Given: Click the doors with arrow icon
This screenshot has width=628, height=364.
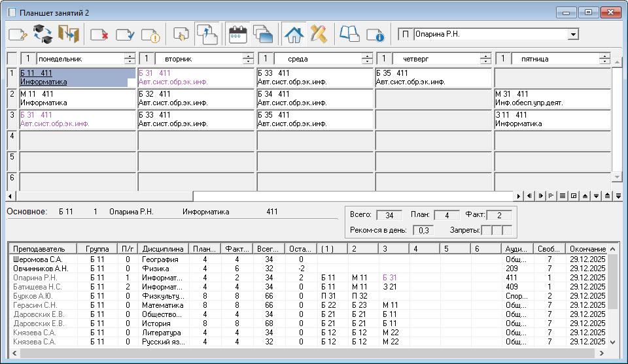Looking at the screenshot, I should click(68, 35).
